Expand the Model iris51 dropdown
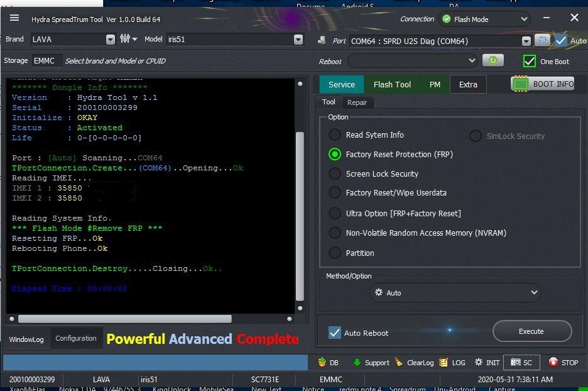The width and height of the screenshot is (588, 391). pos(298,40)
